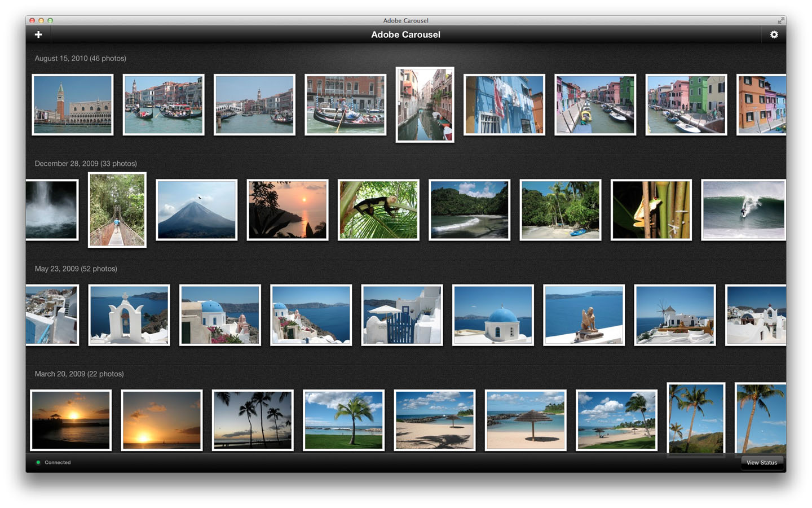The image size is (812, 508).
Task: Select the March 20, 2009 album header
Action: 79,374
